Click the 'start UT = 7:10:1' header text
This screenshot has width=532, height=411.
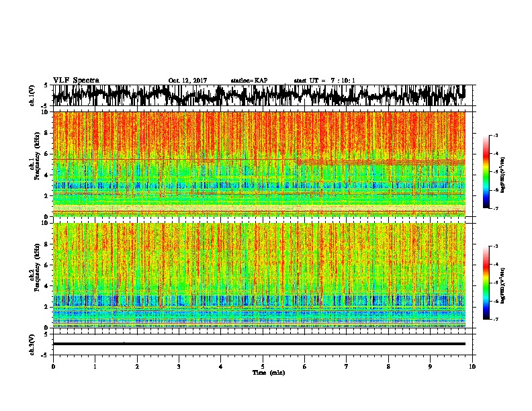click(x=324, y=81)
